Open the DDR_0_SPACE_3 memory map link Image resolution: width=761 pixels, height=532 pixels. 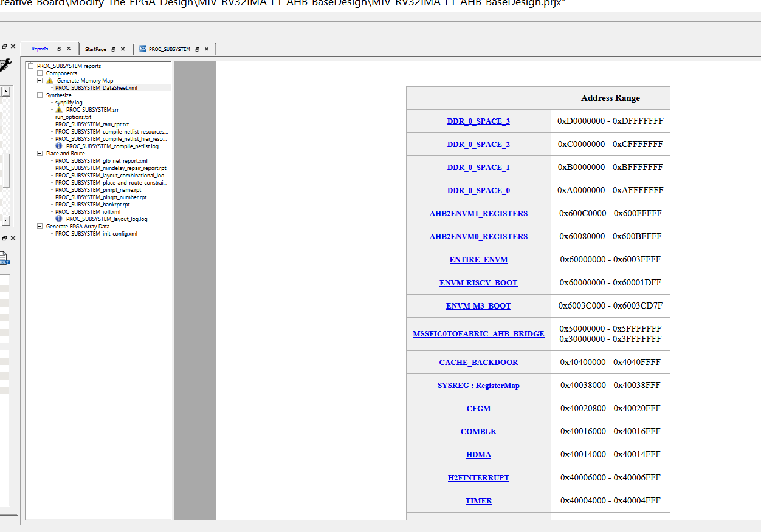click(x=478, y=121)
